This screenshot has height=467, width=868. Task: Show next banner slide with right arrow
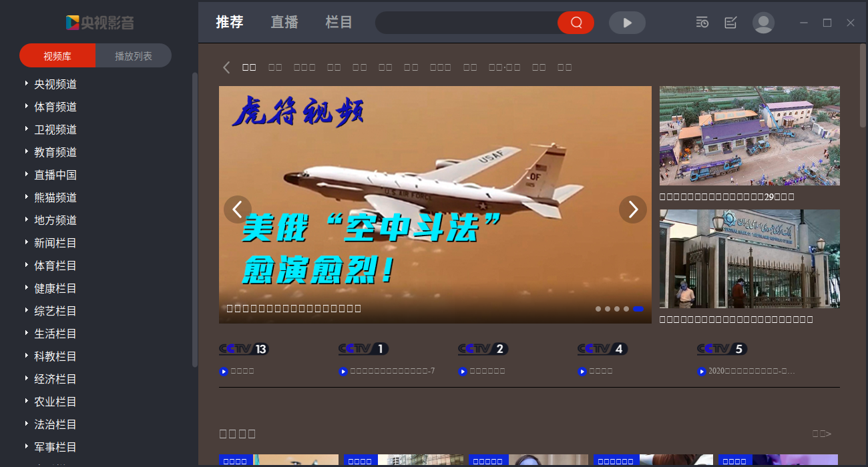pyautogui.click(x=633, y=209)
